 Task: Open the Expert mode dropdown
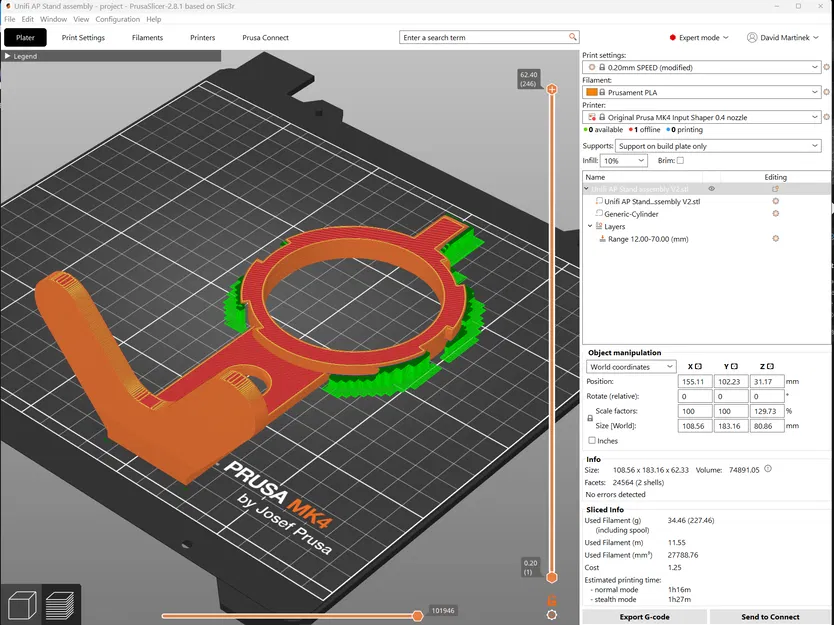[x=699, y=37]
